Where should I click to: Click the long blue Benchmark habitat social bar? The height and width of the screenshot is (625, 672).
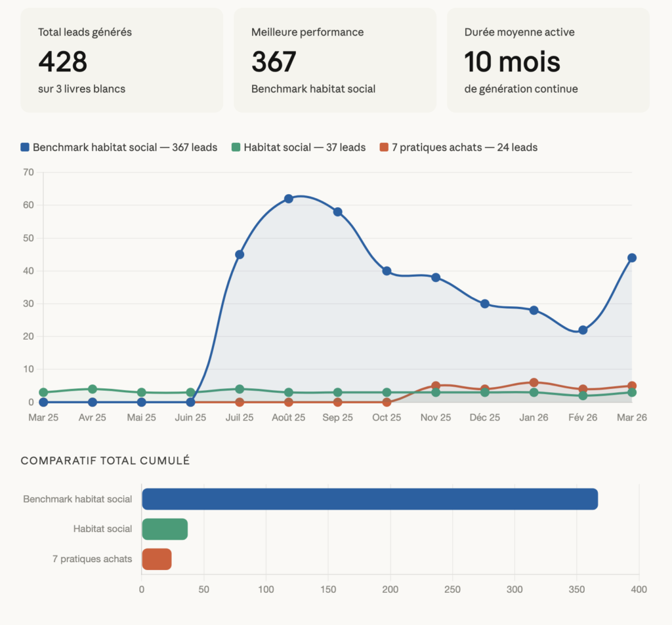(369, 499)
